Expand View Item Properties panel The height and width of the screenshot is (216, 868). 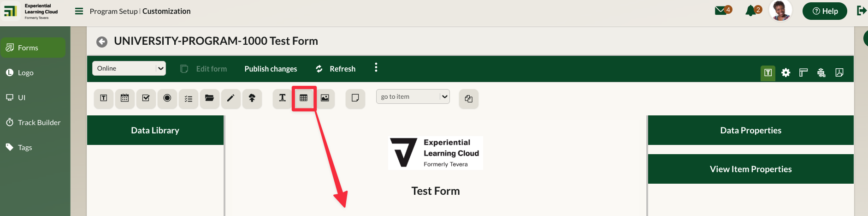pyautogui.click(x=751, y=169)
